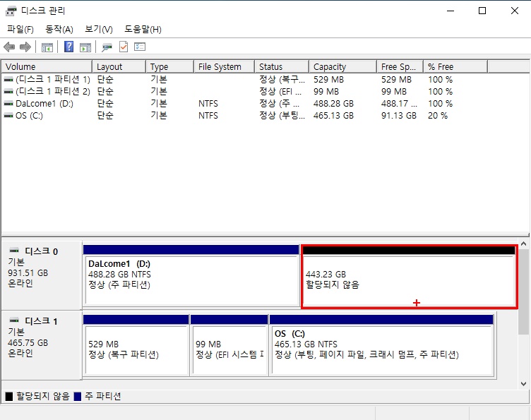
Task: Click drive icon of 디스크 1 파티션 1 row
Action: tap(8, 80)
